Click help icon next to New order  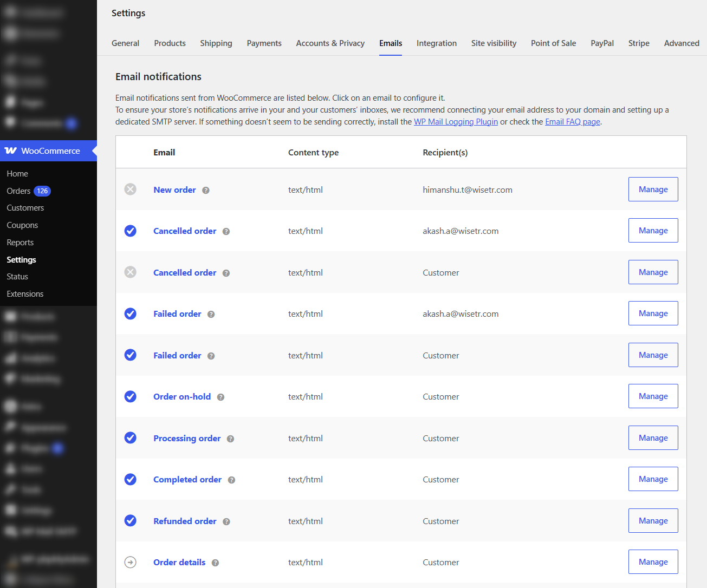click(x=206, y=190)
